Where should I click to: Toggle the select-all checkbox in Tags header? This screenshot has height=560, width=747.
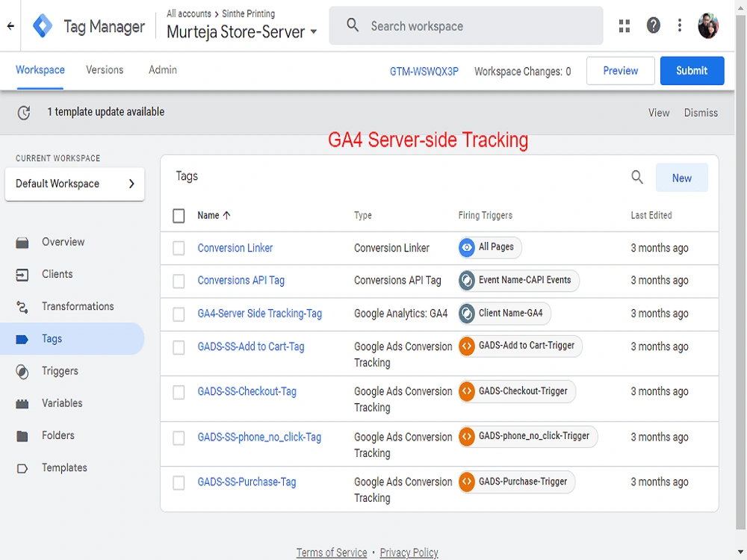(179, 216)
